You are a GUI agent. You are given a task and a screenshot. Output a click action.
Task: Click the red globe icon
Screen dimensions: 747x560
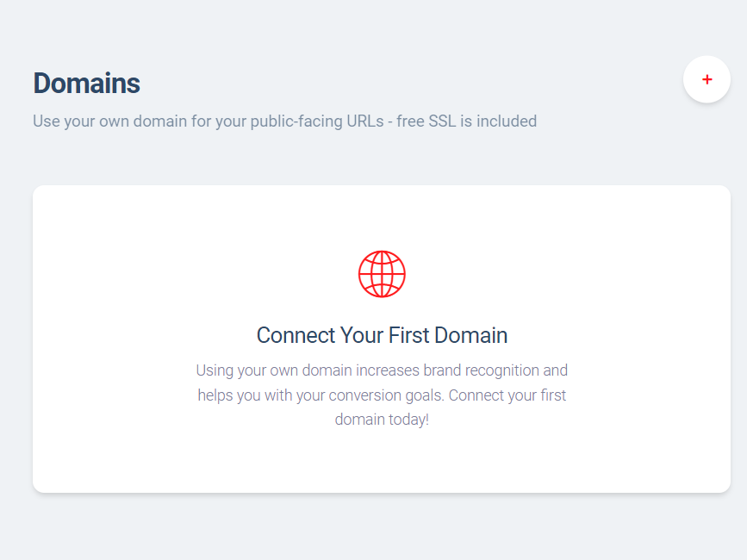382,274
